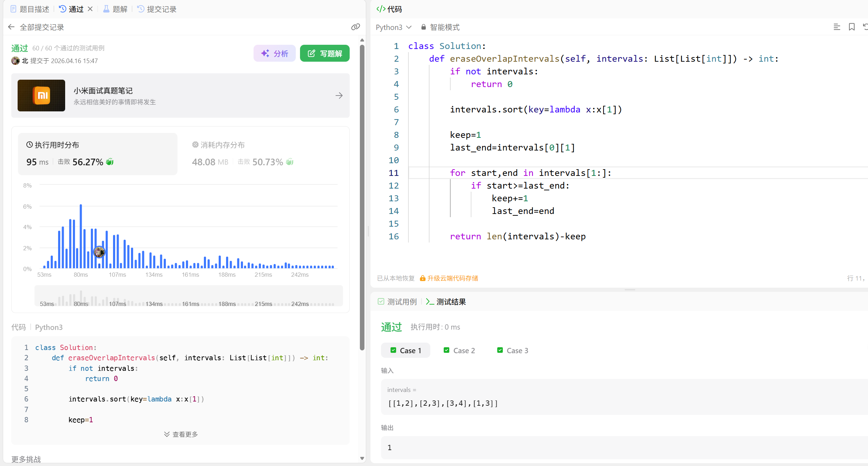The width and height of the screenshot is (868, 466).
Task: Click the runtime range selector mini chart
Action: pyautogui.click(x=188, y=296)
